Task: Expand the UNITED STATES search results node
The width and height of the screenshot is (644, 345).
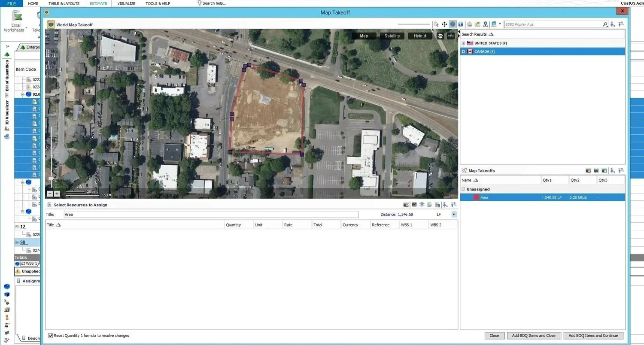Action: tap(463, 43)
